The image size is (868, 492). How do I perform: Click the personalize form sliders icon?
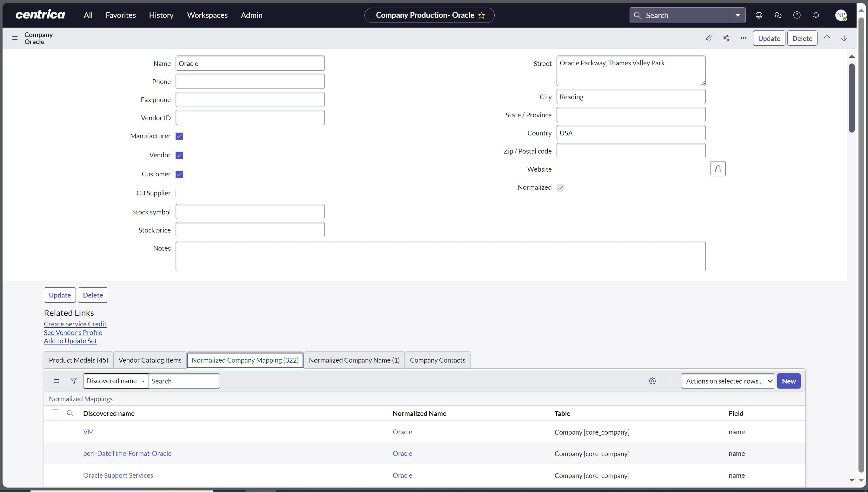coord(726,38)
